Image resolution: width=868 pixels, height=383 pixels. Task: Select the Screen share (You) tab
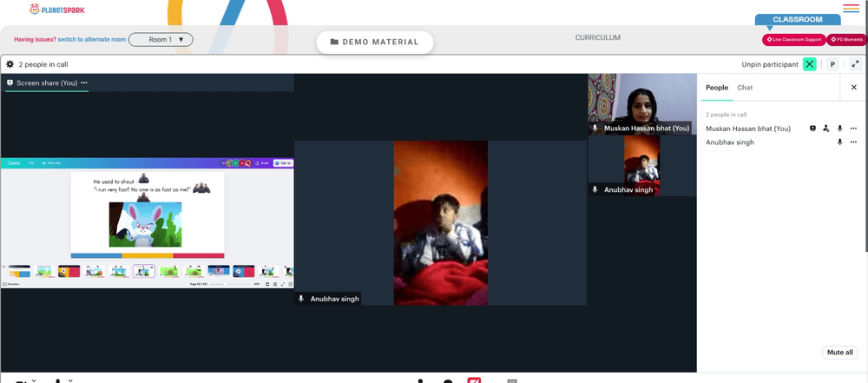coord(47,83)
